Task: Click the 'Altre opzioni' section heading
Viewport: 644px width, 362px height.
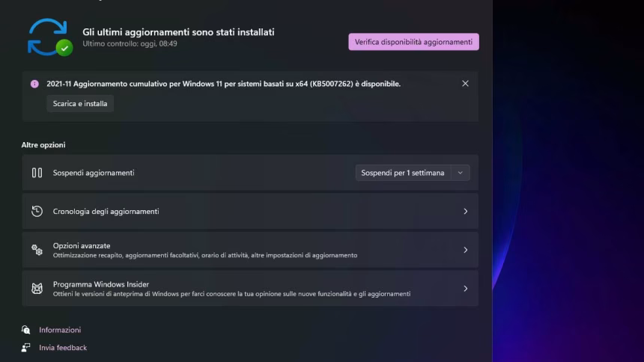Action: tap(43, 145)
